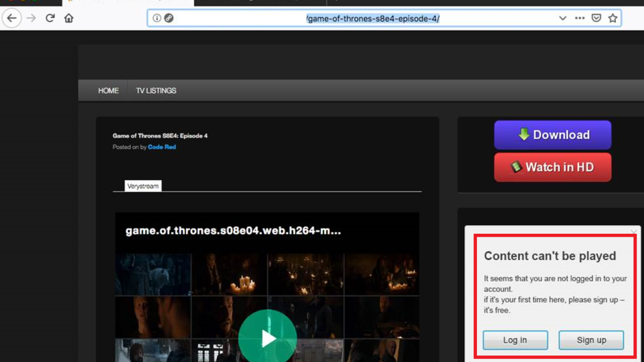Select the Verystream tab
Image resolution: width=644 pixels, height=362 pixels.
pos(143,186)
